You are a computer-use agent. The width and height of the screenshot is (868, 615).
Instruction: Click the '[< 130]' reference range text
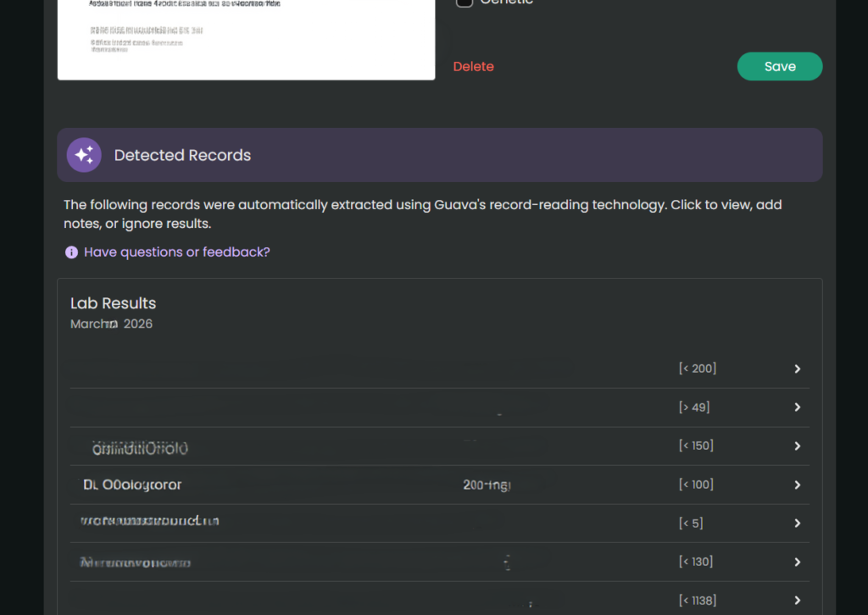coord(696,562)
